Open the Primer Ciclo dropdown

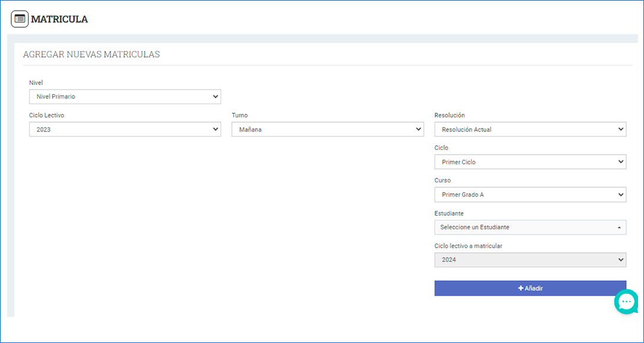point(530,162)
